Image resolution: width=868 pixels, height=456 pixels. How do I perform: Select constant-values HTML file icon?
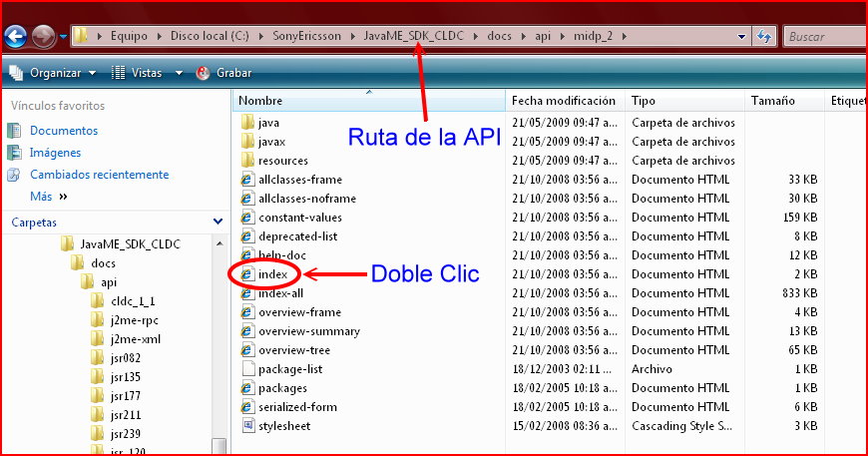tap(247, 217)
